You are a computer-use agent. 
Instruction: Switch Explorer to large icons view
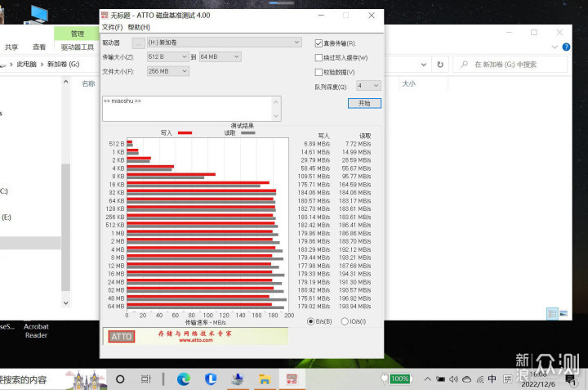click(563, 313)
